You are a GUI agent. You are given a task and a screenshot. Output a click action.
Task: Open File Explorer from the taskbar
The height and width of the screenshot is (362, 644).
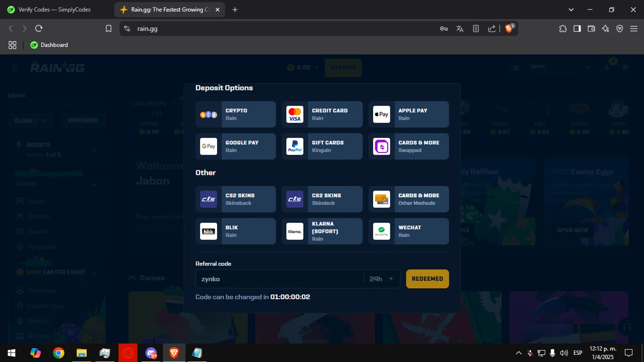pyautogui.click(x=82, y=353)
